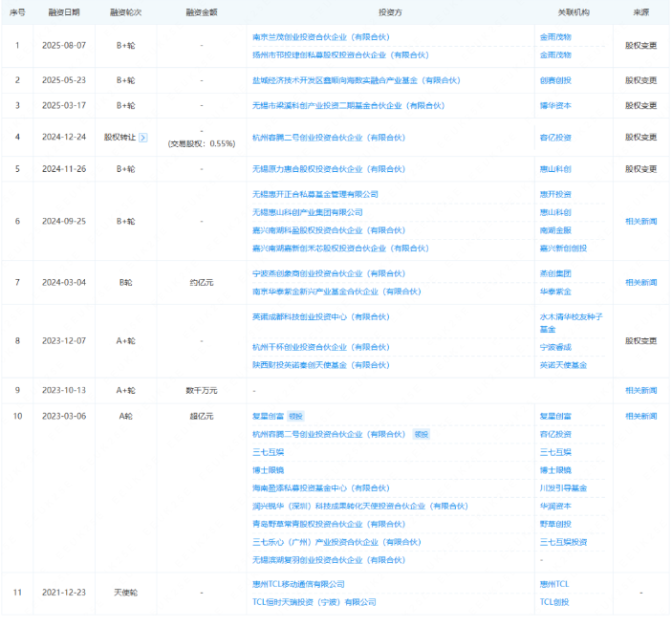Click the arrow icon beside 股权转让
672x627 pixels.
[x=143, y=138]
